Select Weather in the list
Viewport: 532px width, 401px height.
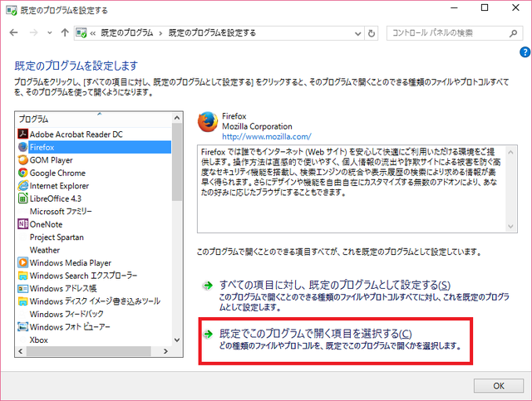[x=44, y=250]
